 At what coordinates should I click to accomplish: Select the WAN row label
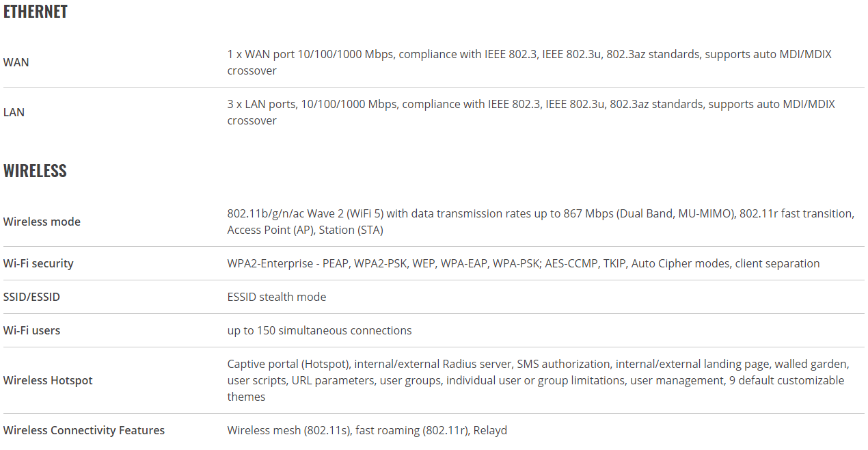pos(16,62)
